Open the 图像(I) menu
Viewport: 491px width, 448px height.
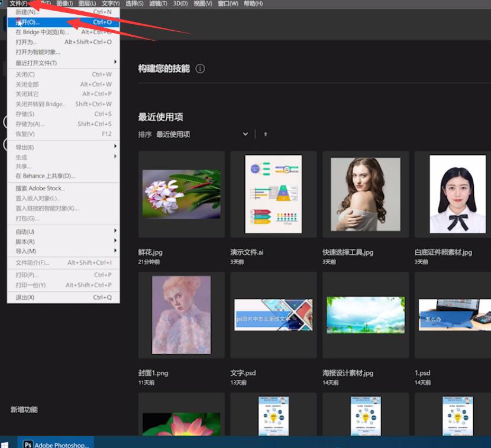[65, 4]
